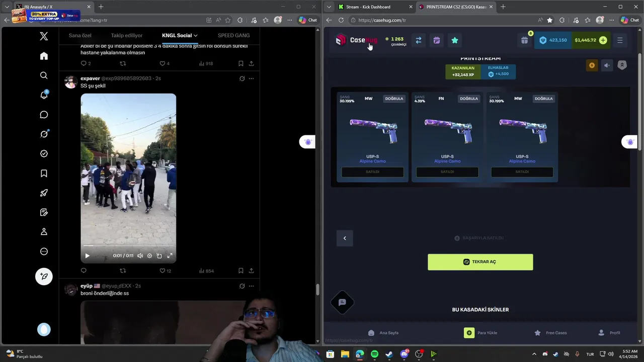644x362 pixels.
Task: Reply to expaver's video post
Action: pos(84,270)
